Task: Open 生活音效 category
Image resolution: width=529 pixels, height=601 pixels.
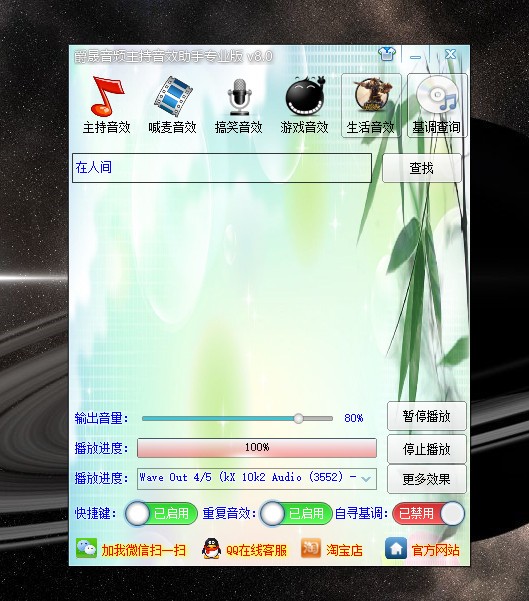Action: click(x=371, y=105)
